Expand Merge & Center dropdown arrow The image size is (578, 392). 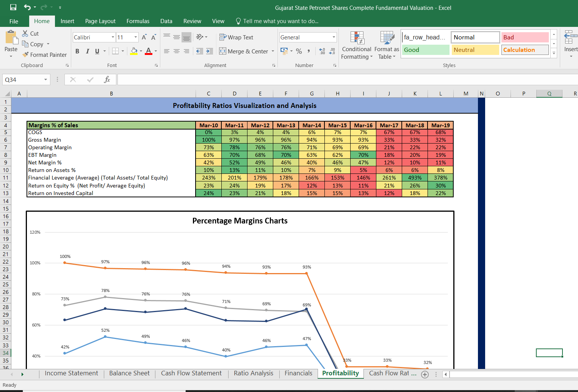tap(273, 51)
